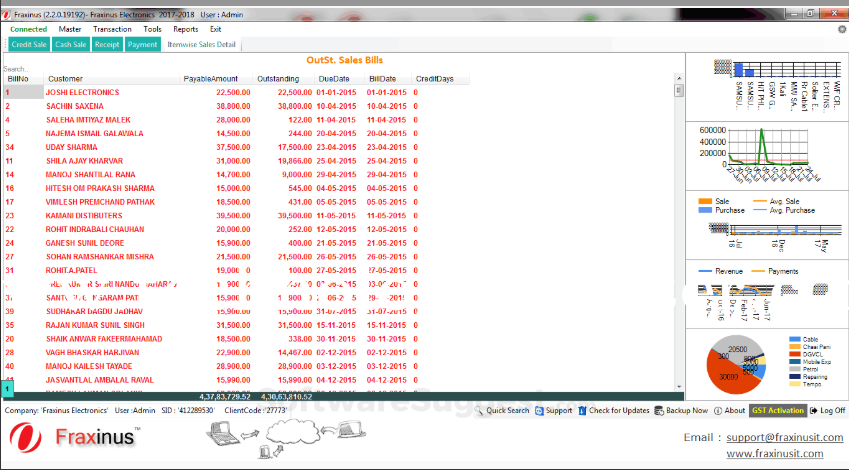Click the scrollbar up arrow of the table
Viewport: 849px width, 470px height.
(x=679, y=79)
